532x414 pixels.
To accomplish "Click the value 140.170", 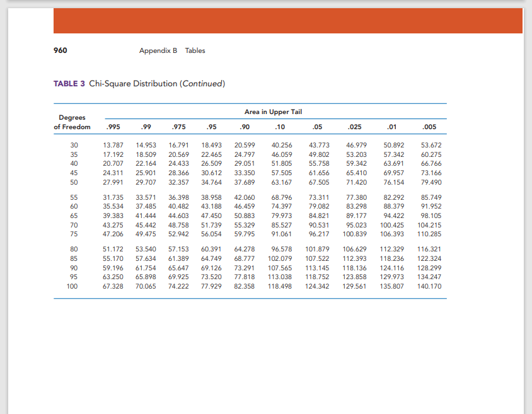I will point(429,287).
